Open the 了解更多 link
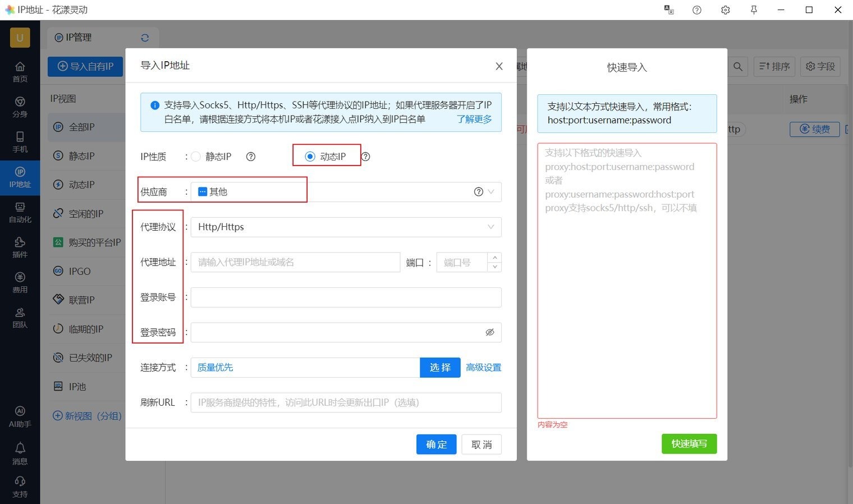 click(474, 119)
